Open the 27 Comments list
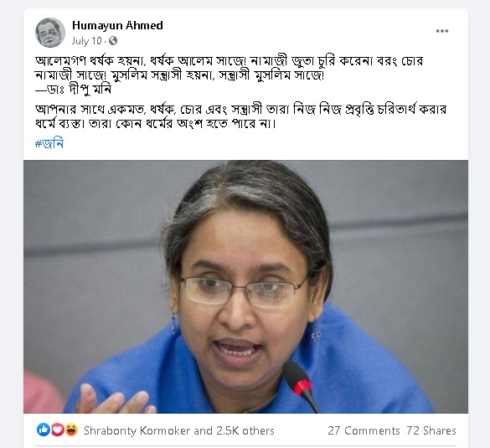The height and width of the screenshot is (448, 490). [364, 430]
